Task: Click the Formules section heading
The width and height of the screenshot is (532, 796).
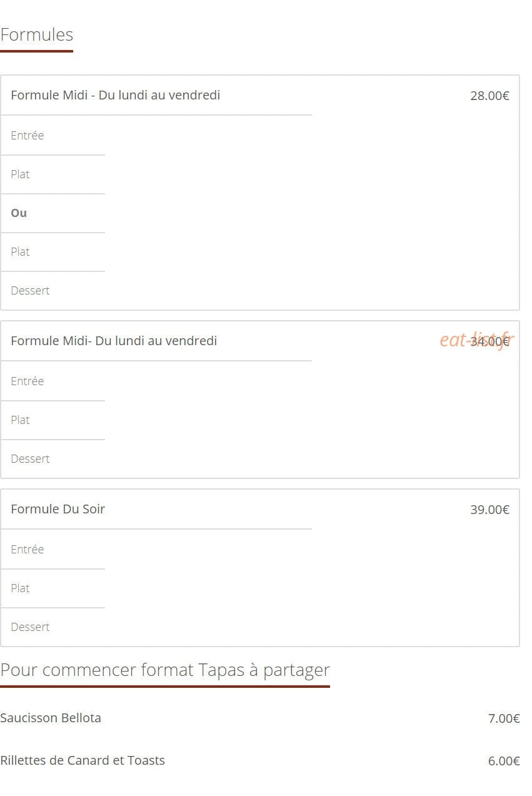Action: coord(36,35)
